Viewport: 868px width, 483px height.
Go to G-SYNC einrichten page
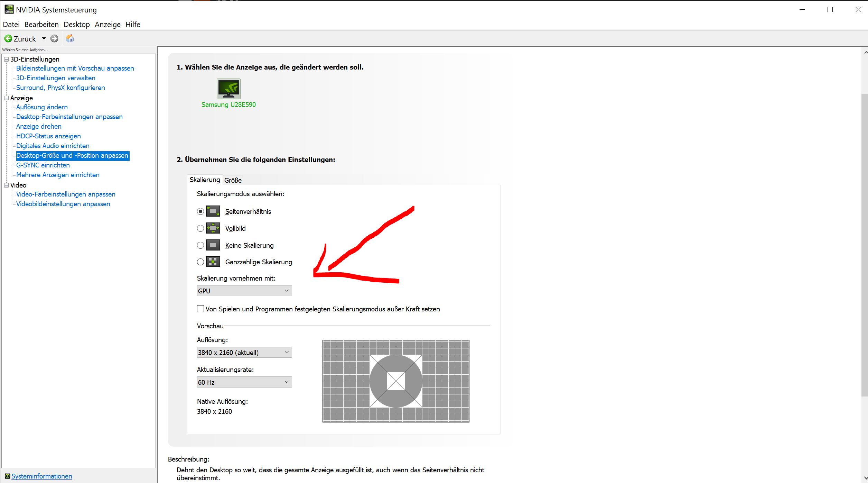point(43,165)
